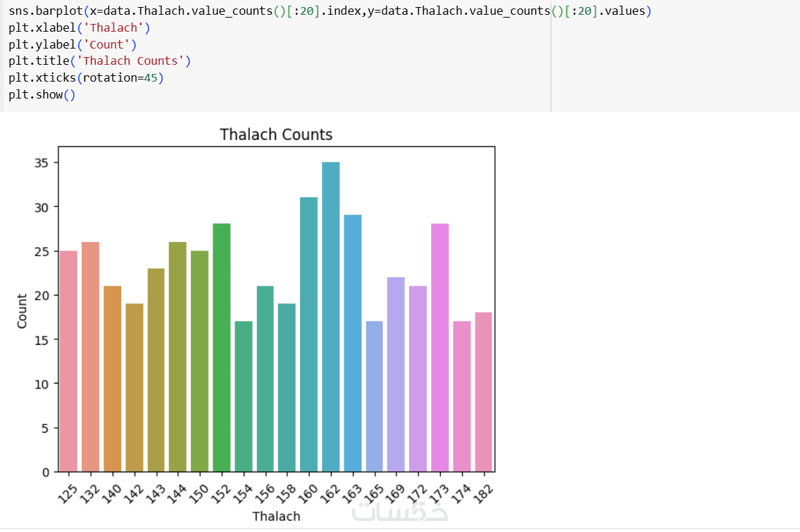Click the plt.ylabel('Count') code line
The image size is (800, 532).
(73, 44)
